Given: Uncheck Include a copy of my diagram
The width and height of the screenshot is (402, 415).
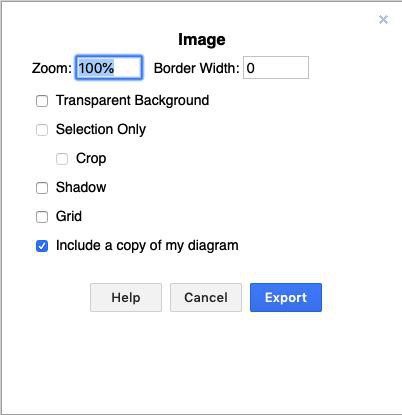Looking at the screenshot, I should click(42, 246).
